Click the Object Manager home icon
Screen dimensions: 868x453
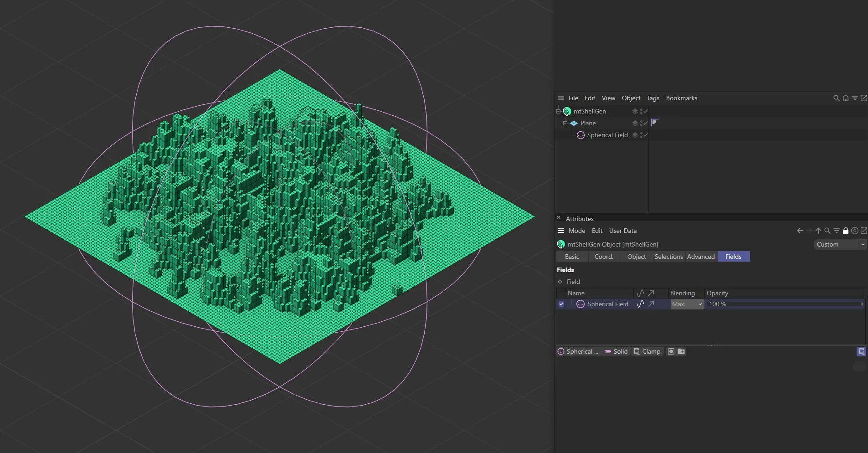[x=846, y=98]
